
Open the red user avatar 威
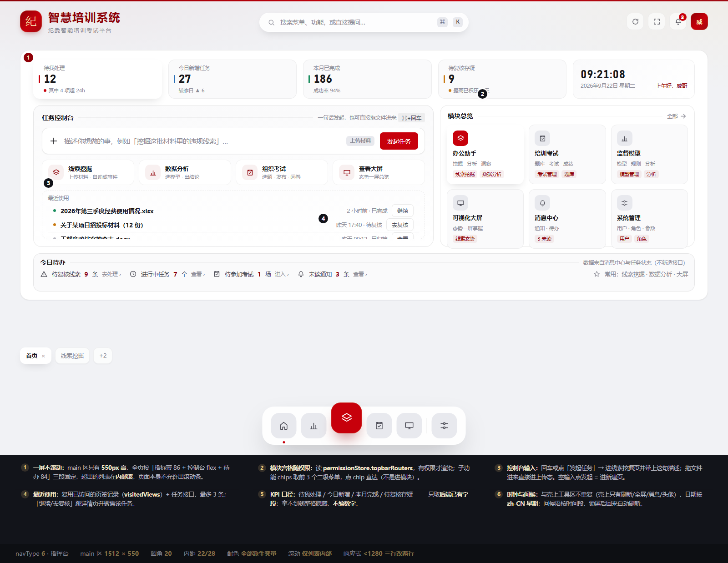point(699,21)
